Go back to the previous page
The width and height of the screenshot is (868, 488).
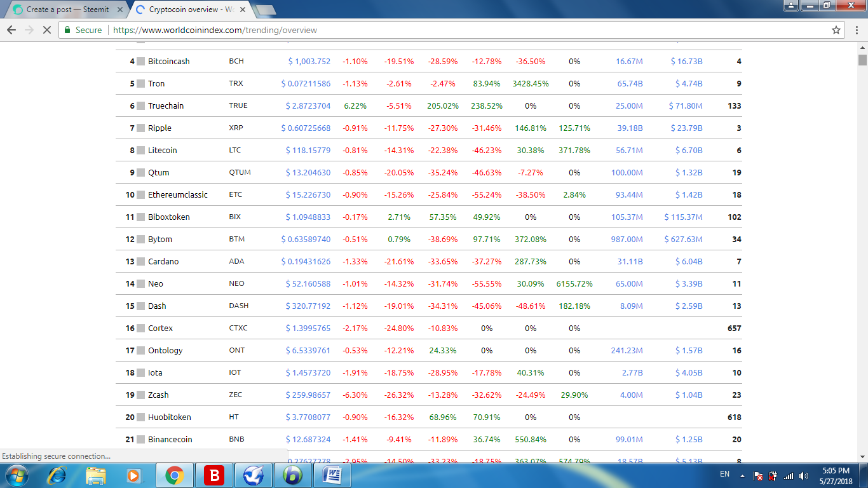pyautogui.click(x=11, y=30)
